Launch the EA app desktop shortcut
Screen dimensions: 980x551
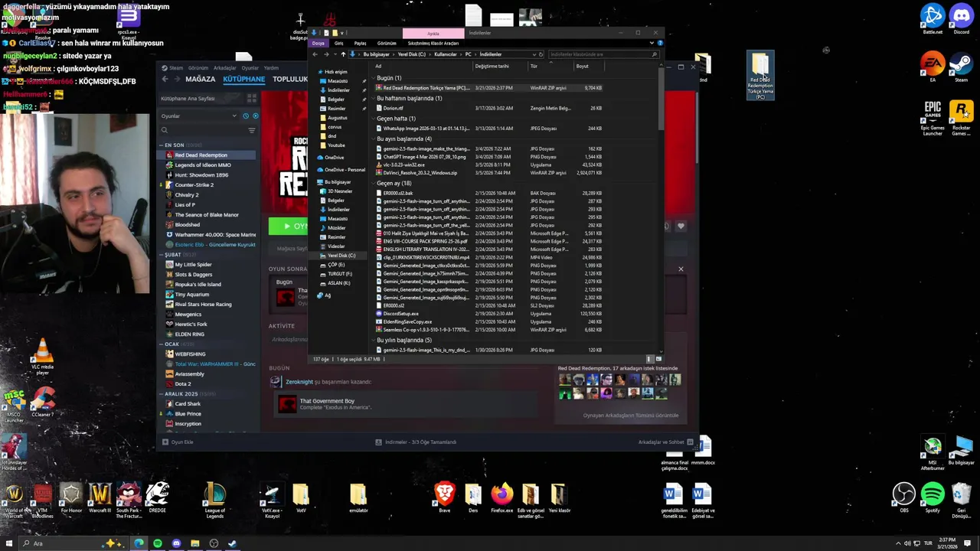[x=933, y=67]
